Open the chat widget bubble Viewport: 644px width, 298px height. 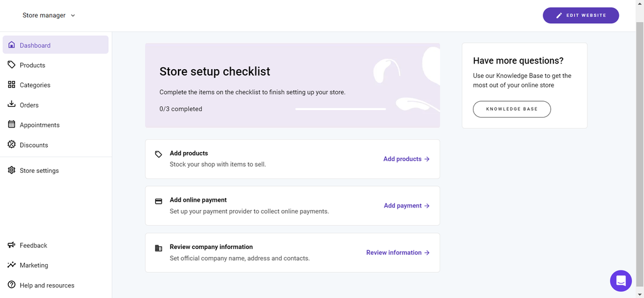point(621,280)
